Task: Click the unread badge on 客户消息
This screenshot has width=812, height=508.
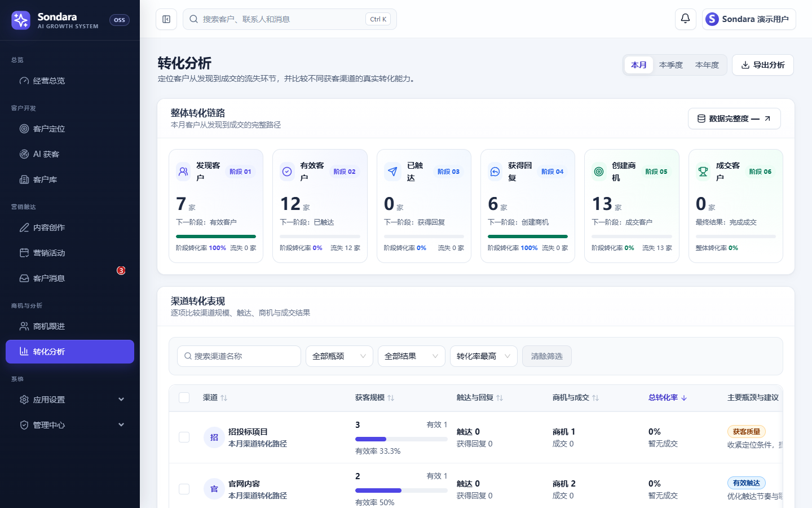Action: click(x=121, y=270)
